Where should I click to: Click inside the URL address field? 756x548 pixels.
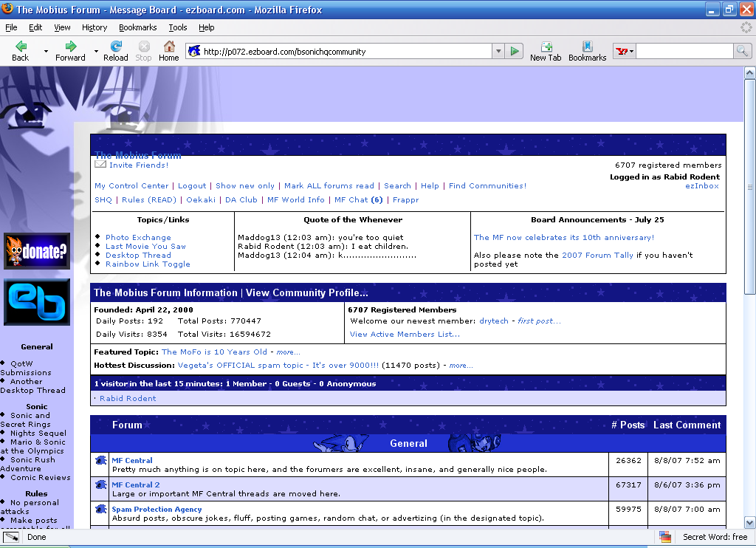coord(347,52)
